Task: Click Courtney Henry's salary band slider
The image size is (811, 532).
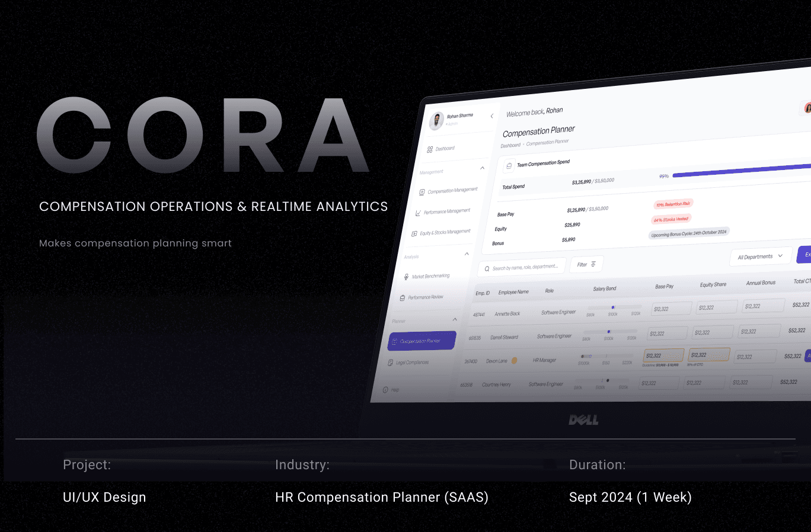Action: coord(602,381)
